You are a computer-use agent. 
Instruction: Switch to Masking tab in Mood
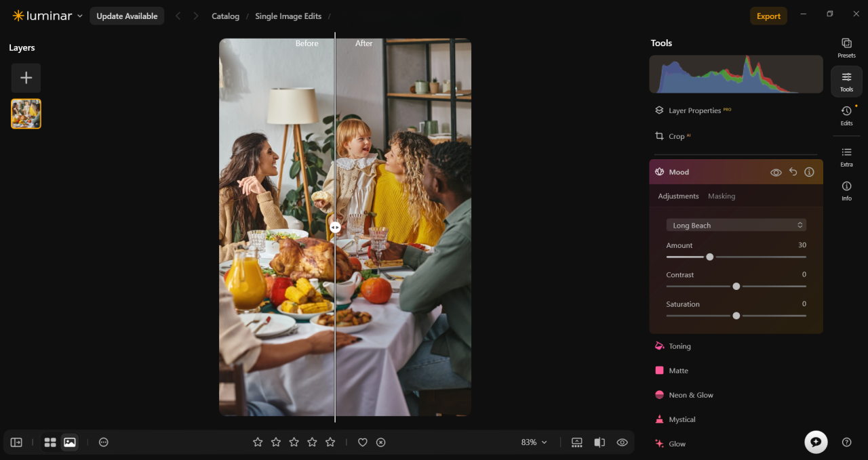(x=722, y=196)
